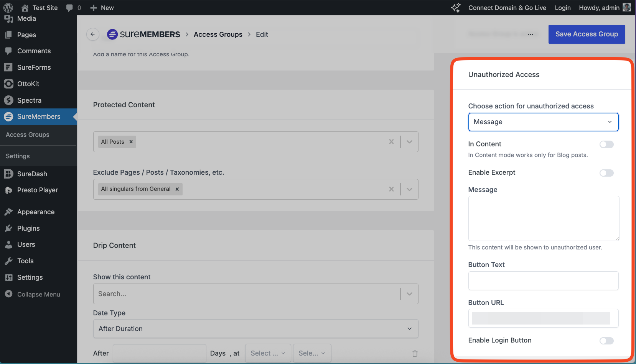Expand Show this content search chevron
Screen dimensions: 636x364
click(409, 294)
